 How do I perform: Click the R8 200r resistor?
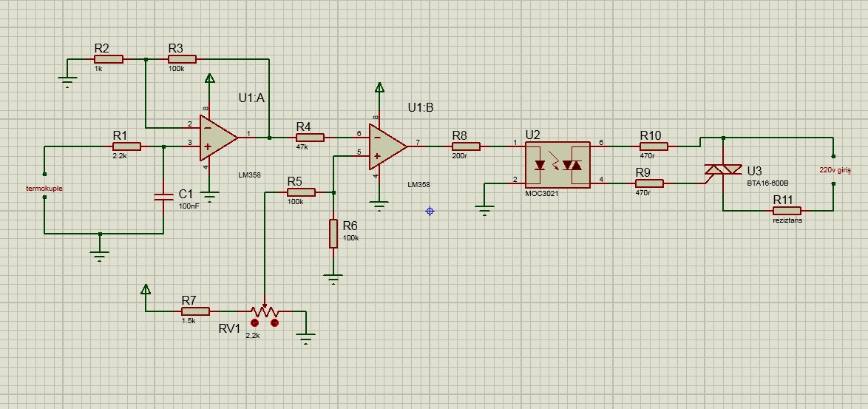pos(467,146)
